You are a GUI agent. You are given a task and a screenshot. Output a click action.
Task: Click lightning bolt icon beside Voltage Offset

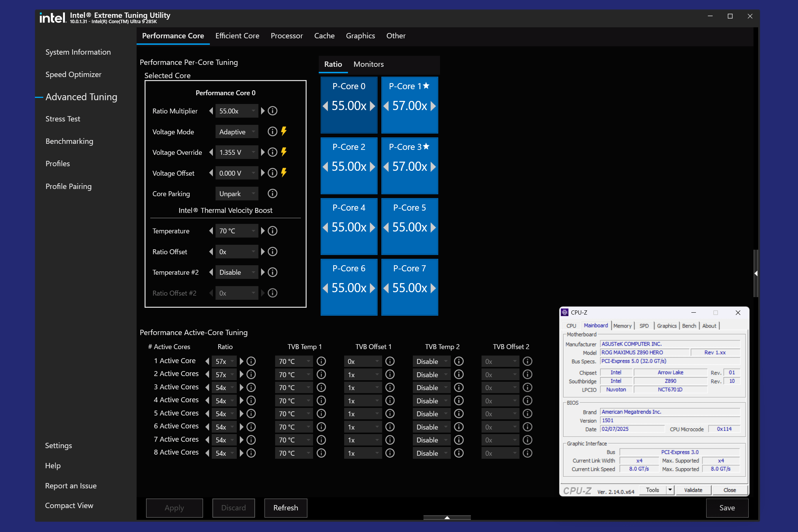(284, 173)
